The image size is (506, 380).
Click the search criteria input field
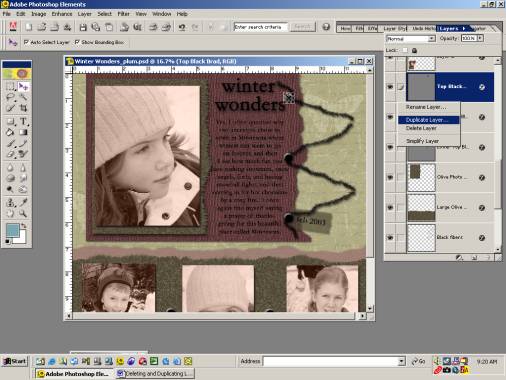tap(260, 27)
